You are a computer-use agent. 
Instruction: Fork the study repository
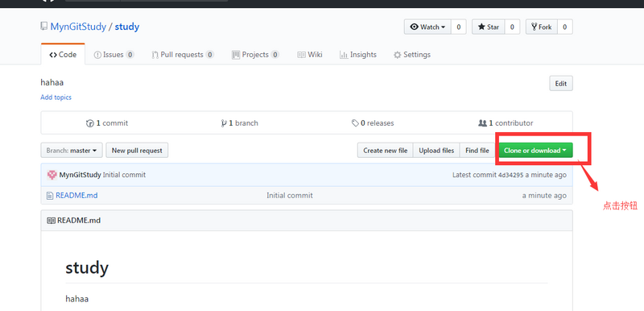[541, 27]
